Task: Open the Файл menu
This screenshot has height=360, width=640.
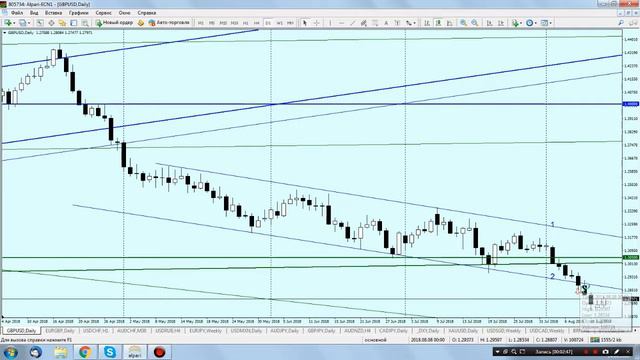Action: click(17, 13)
